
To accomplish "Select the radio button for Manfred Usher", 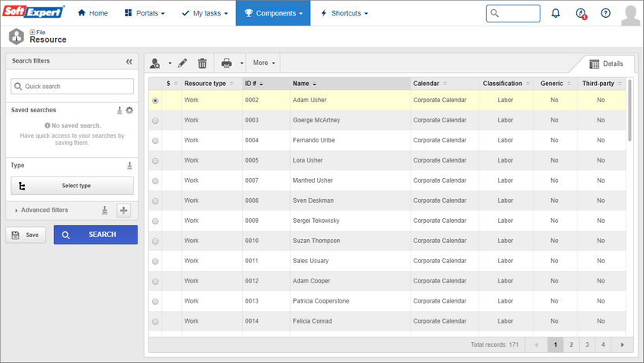I will [155, 181].
